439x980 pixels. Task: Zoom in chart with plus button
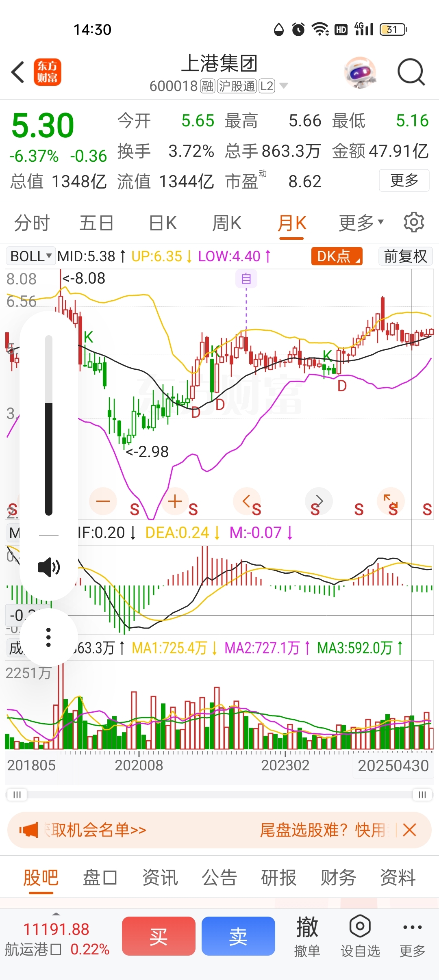click(x=175, y=501)
